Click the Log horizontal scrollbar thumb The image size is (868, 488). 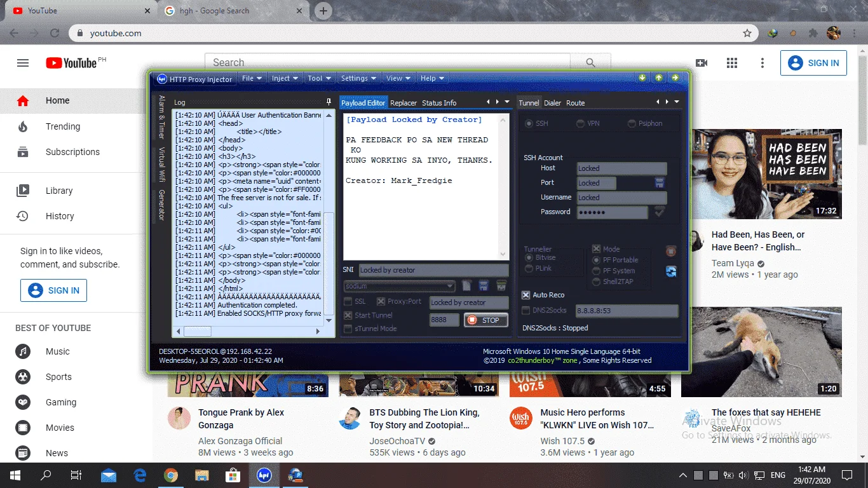coord(197,331)
